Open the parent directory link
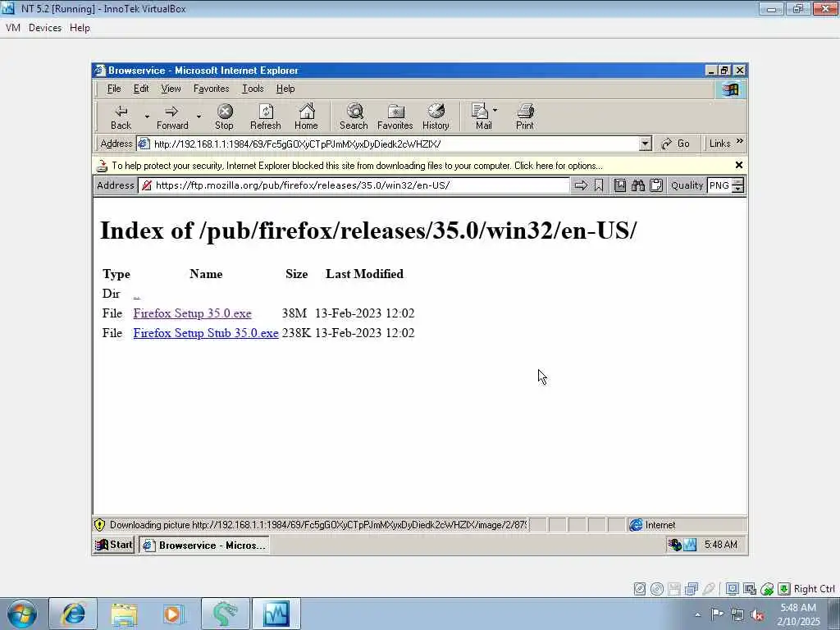The image size is (840, 630). coord(137,294)
